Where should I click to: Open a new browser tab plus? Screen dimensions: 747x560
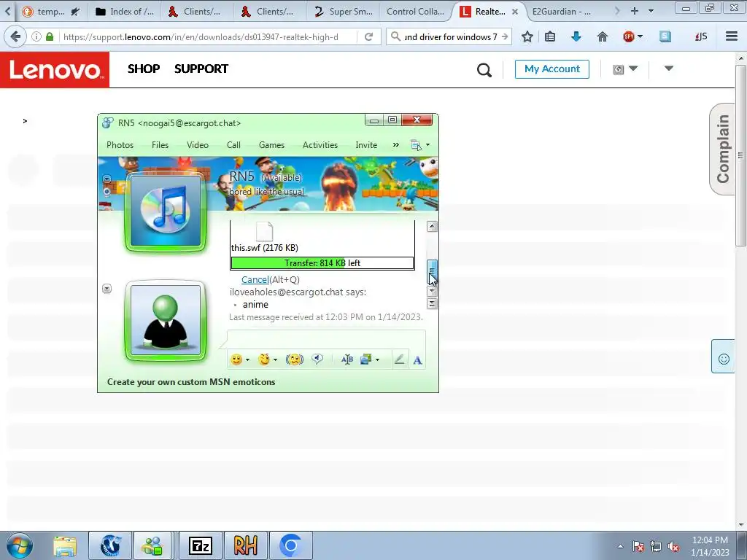point(634,11)
